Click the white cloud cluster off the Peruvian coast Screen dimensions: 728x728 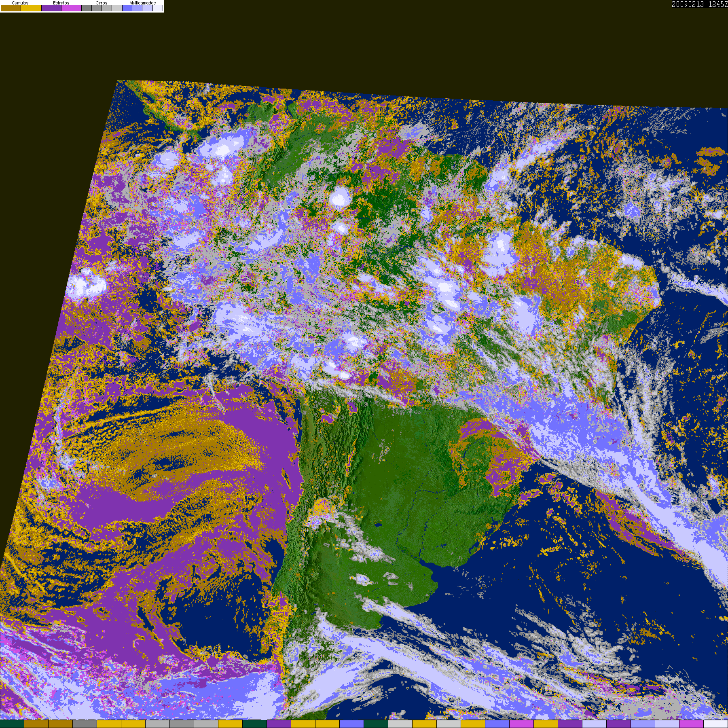pyautogui.click(x=87, y=283)
